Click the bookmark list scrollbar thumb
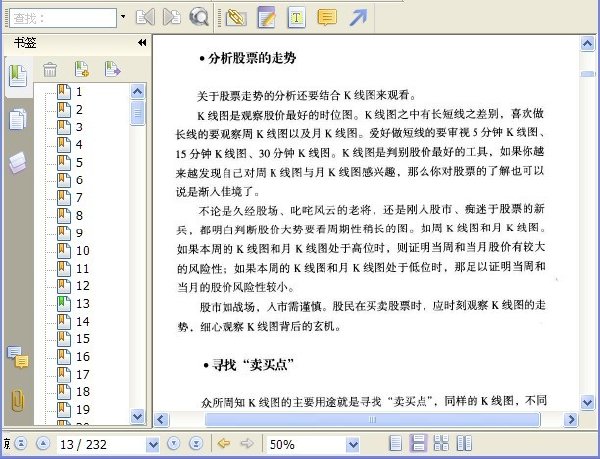Viewport: 600px width, 459px height. pos(137,113)
